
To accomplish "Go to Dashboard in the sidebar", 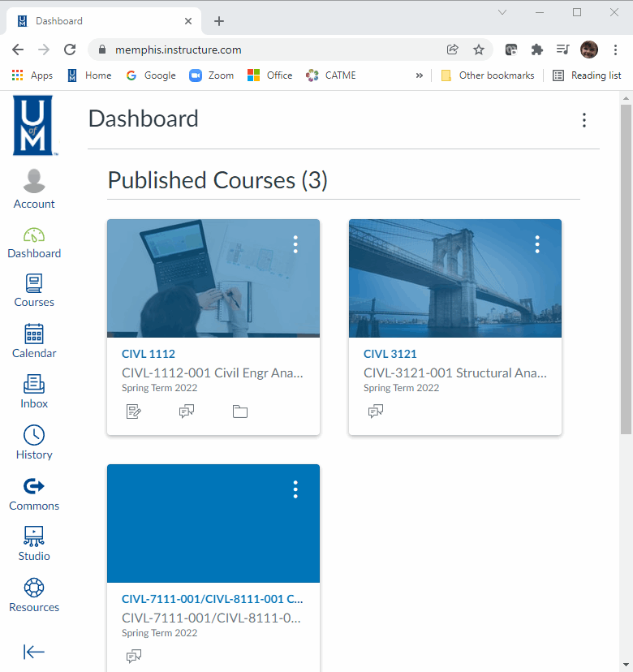I will [x=34, y=243].
